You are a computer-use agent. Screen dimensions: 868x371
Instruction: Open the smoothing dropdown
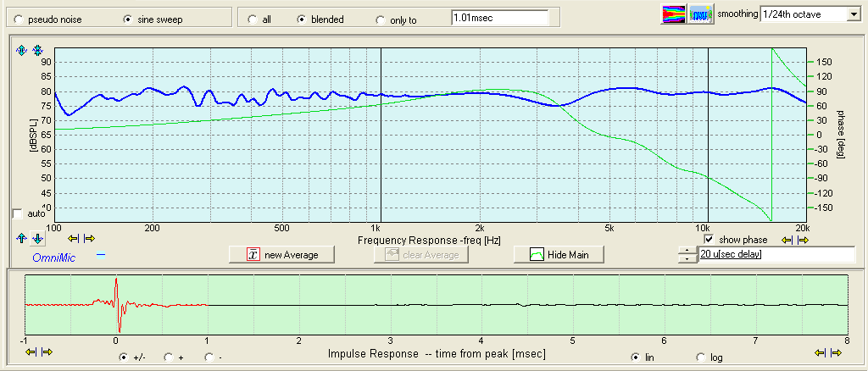pyautogui.click(x=852, y=14)
